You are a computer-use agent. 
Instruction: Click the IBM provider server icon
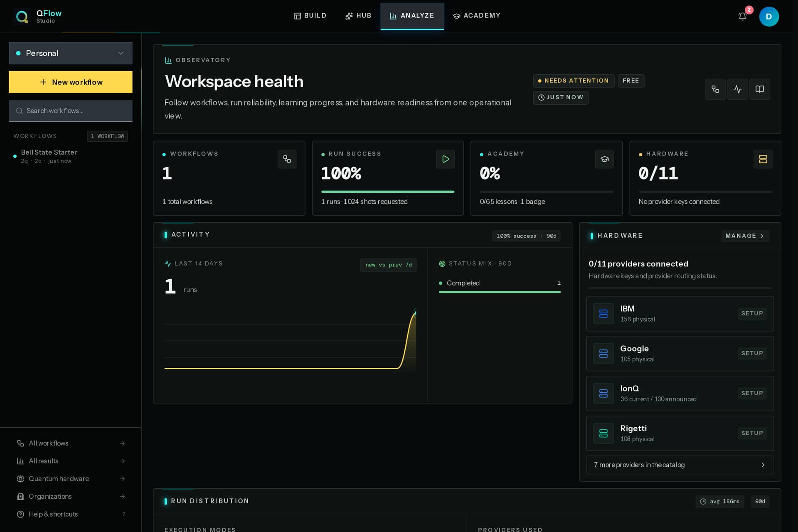pos(603,313)
